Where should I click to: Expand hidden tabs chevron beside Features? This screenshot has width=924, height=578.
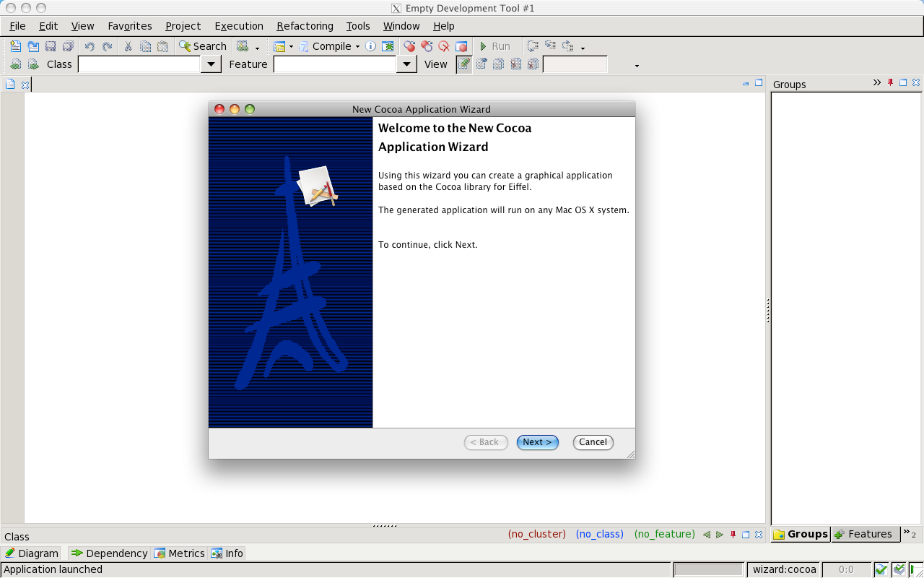[909, 533]
